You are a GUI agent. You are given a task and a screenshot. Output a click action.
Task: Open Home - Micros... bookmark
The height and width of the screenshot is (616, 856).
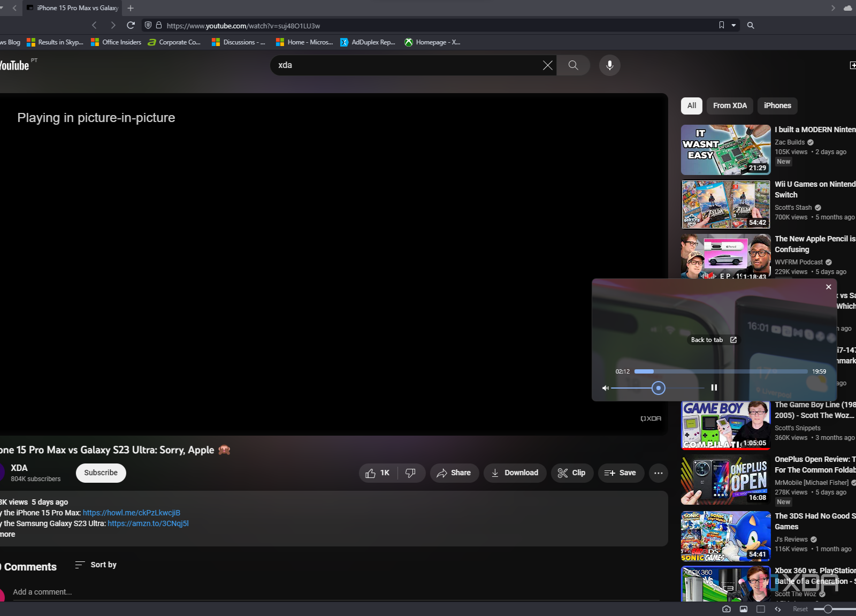304,42
